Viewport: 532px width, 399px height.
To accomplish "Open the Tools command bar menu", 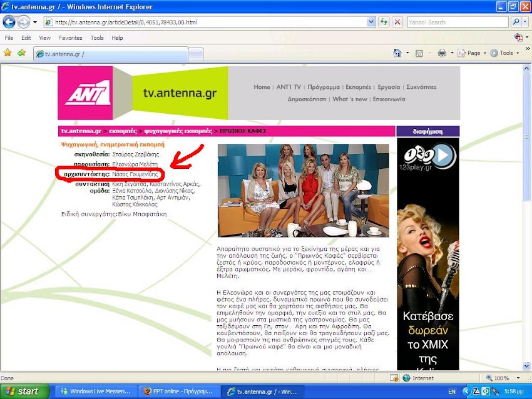I will 504,53.
